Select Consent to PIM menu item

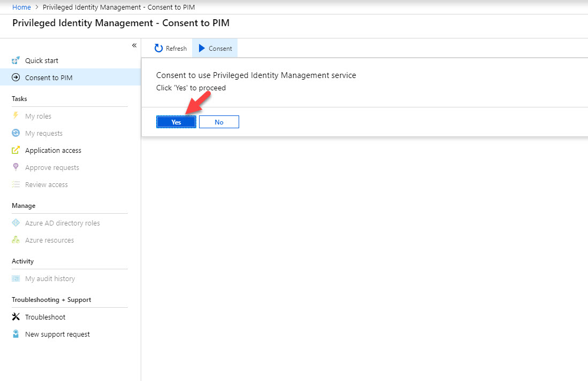(71, 77)
